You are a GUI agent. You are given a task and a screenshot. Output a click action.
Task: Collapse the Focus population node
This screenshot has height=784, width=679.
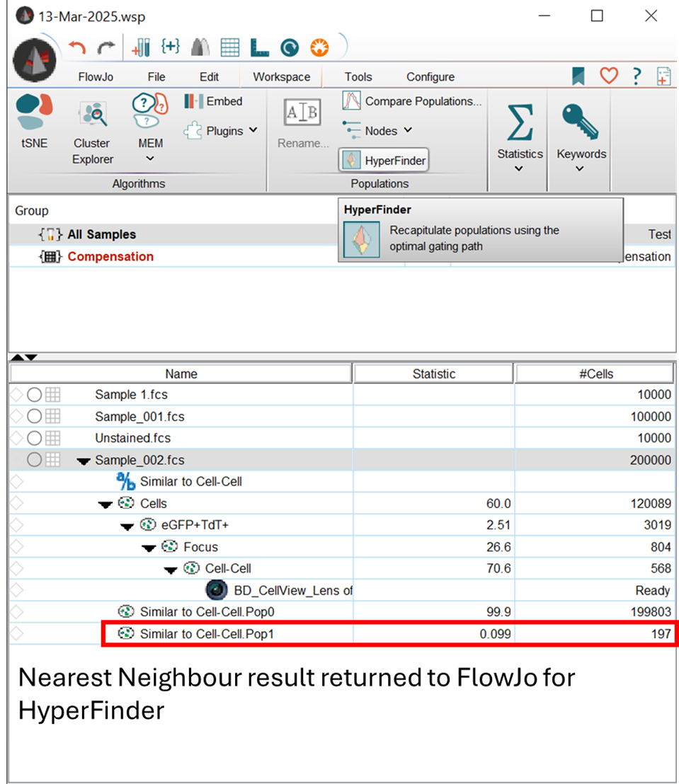pos(149,548)
